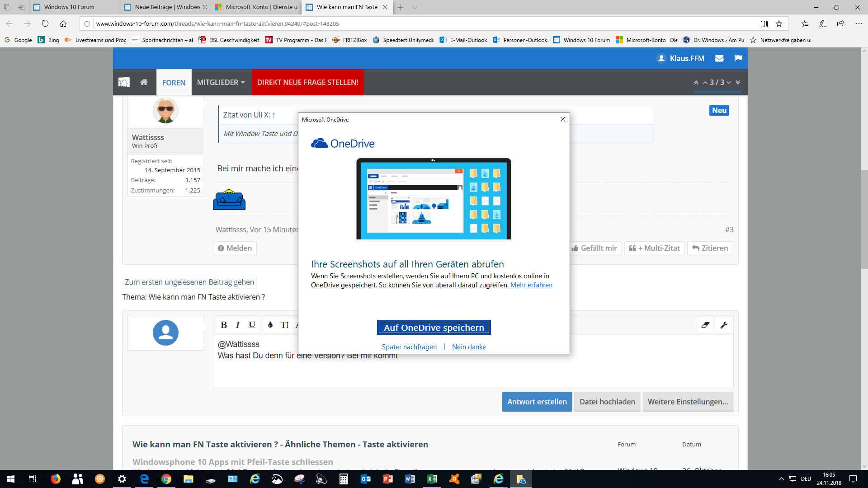Open the calculator in the taskbar

(x=344, y=479)
